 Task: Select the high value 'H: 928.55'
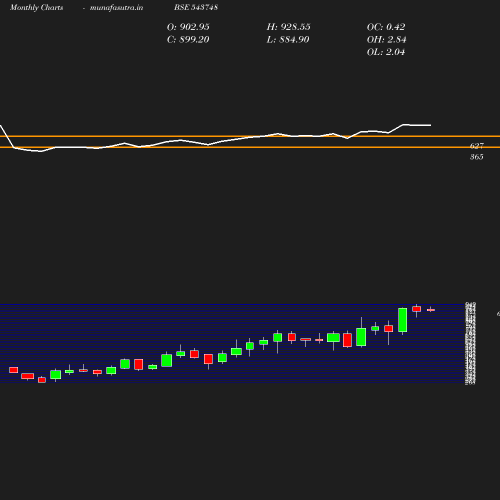tap(288, 27)
